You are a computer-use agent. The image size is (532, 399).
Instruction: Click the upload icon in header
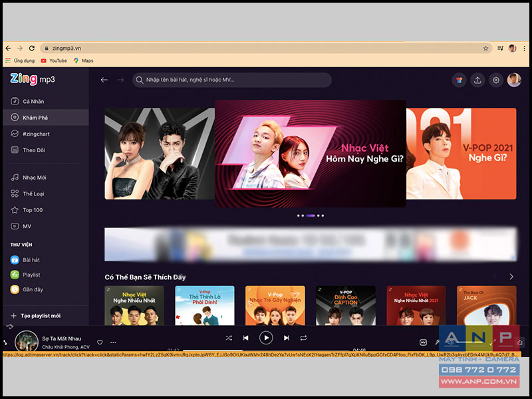click(x=477, y=80)
